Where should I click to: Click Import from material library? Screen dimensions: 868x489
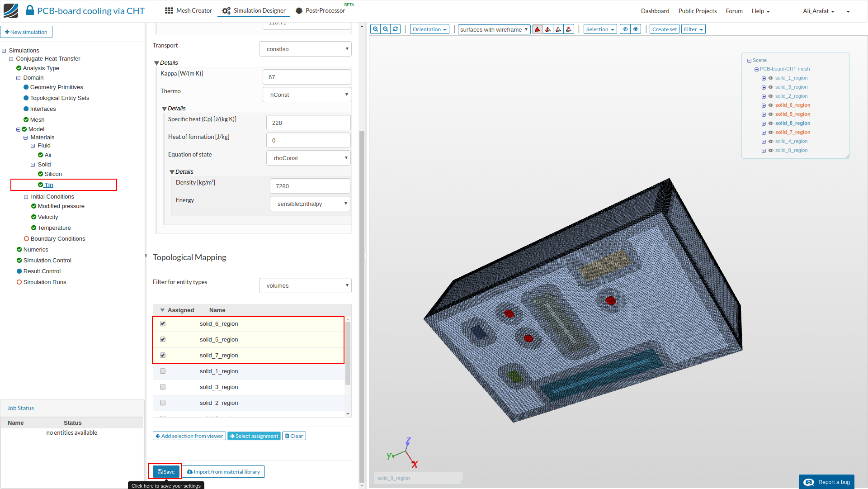pos(223,472)
